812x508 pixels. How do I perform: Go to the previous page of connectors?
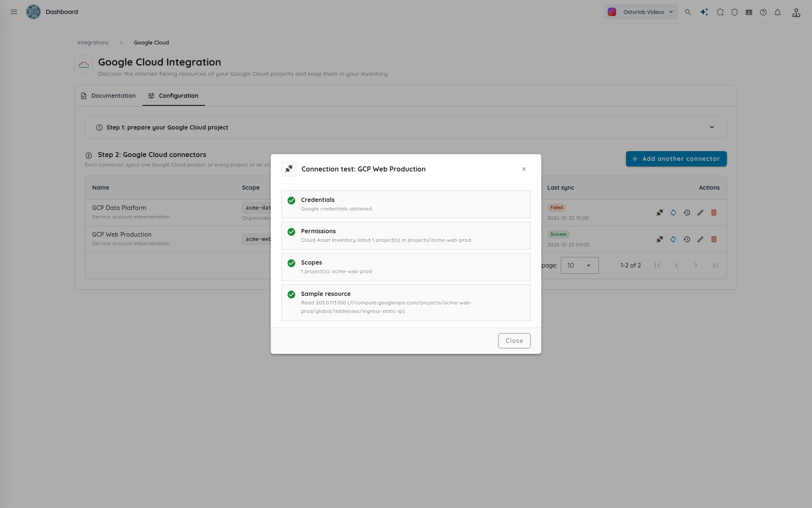click(677, 265)
